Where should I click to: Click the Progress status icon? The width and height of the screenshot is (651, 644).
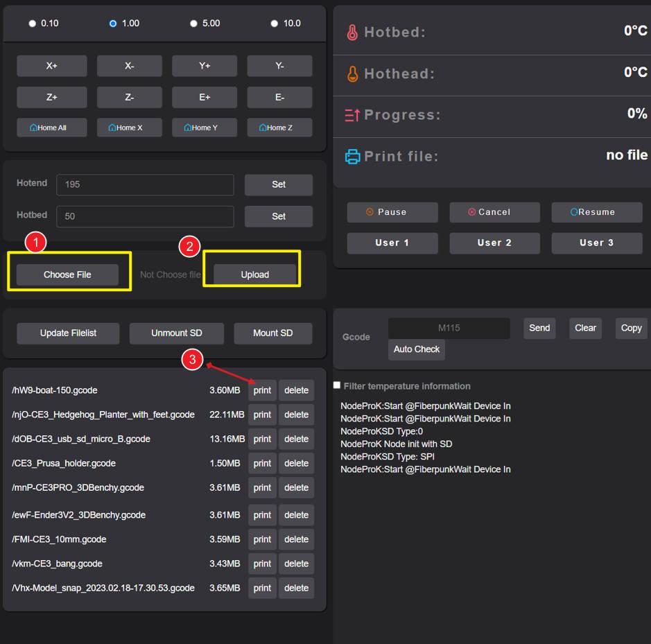[352, 115]
